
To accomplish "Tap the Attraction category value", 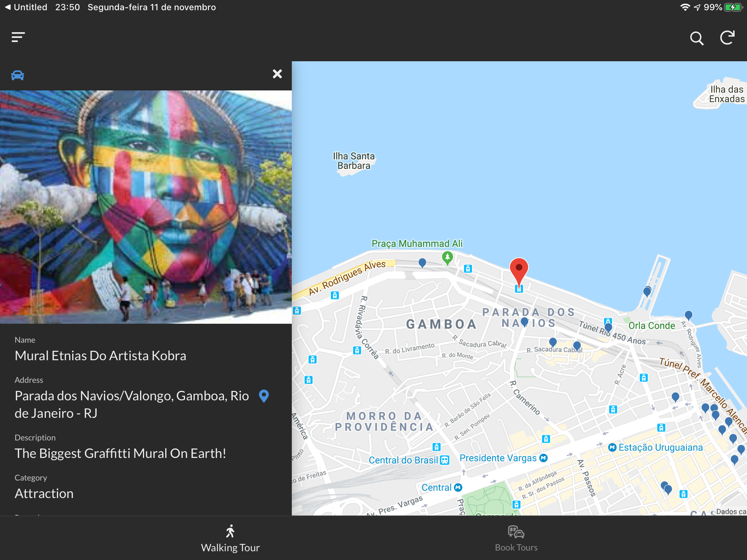I will point(44,494).
